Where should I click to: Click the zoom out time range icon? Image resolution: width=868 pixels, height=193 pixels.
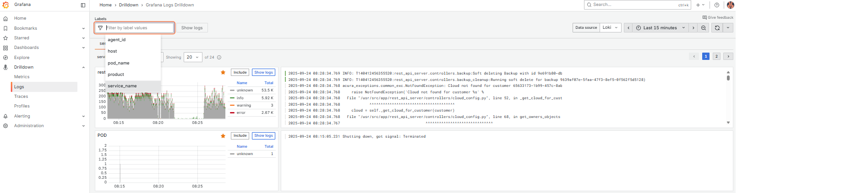pyautogui.click(x=704, y=28)
